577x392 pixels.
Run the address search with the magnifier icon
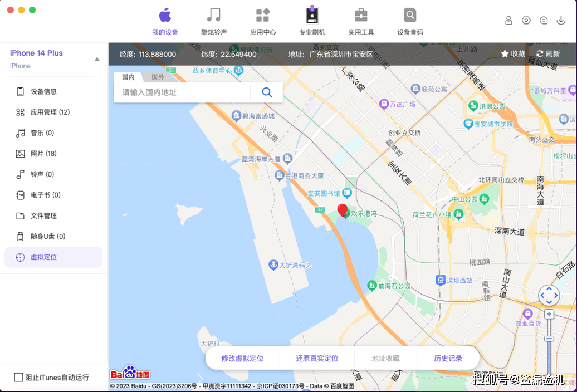(x=266, y=92)
